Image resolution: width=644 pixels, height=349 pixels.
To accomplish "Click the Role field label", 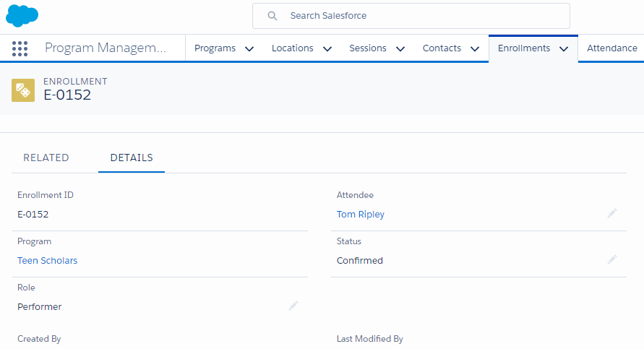I will tap(26, 288).
